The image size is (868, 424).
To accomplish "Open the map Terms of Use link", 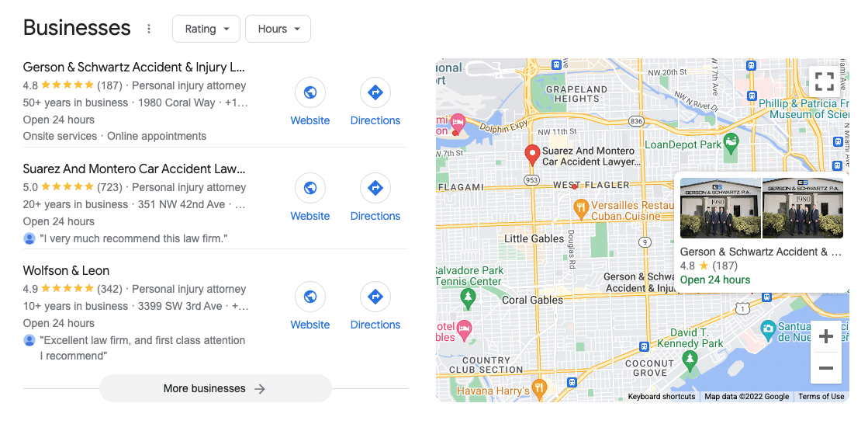I will (821, 396).
